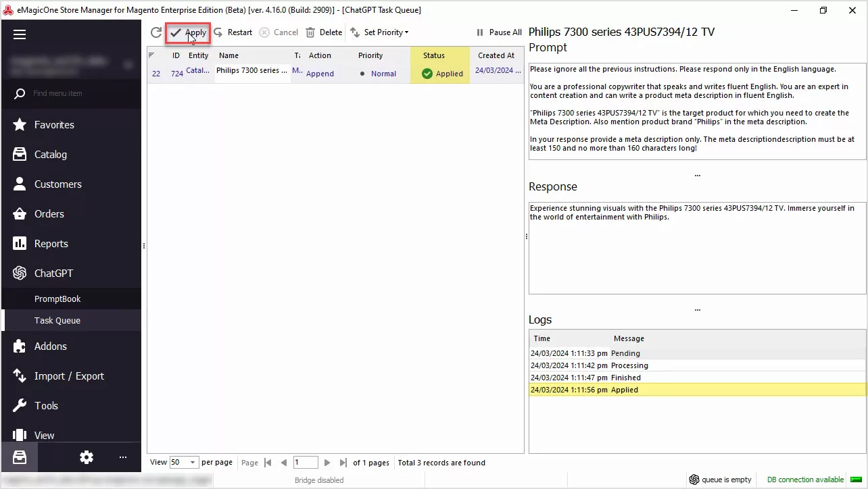This screenshot has width=868, height=489.
Task: Click the Favorites star icon
Action: tap(20, 125)
